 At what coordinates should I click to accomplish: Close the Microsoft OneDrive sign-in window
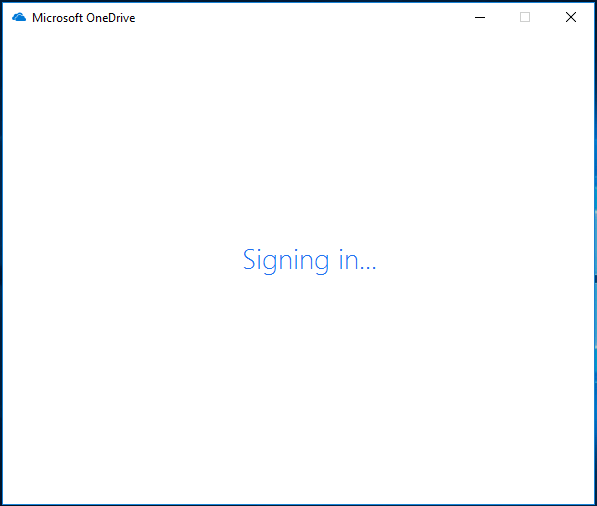pyautogui.click(x=571, y=17)
